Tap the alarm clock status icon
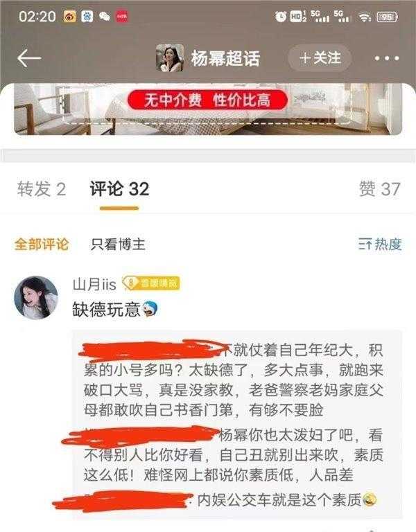Image resolution: width=416 pixels, height=532 pixels. click(x=281, y=17)
